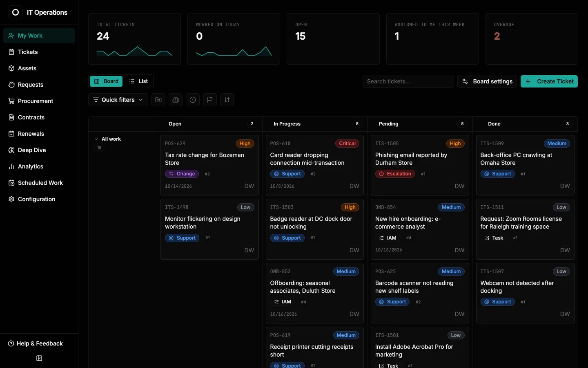Open the Configuration settings page

coord(39,199)
